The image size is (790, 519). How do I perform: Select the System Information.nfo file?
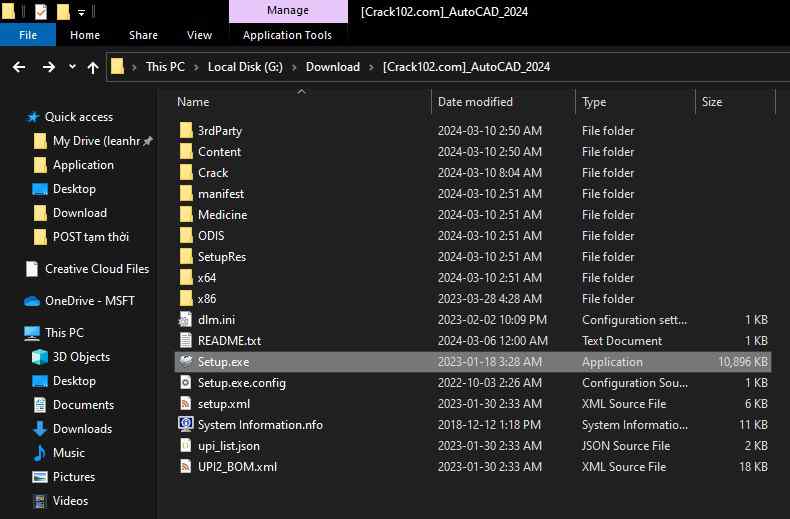point(259,425)
